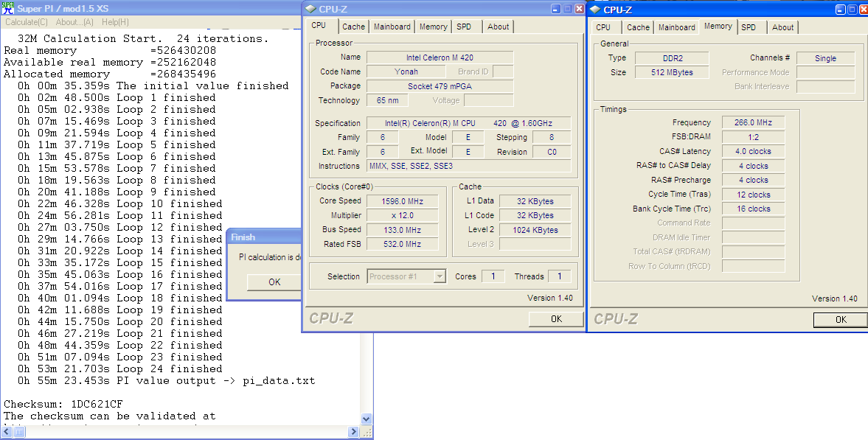Click the Cores count field

tap(493, 276)
